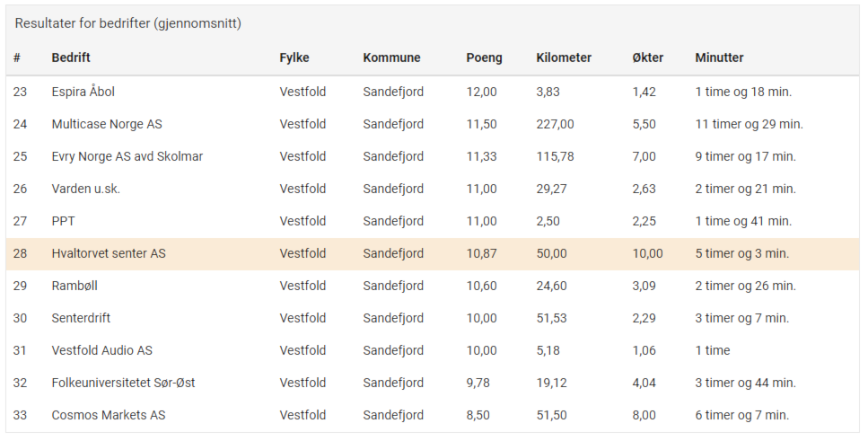Click the Bedrift column header
Screen dimensions: 868x441
(71, 57)
